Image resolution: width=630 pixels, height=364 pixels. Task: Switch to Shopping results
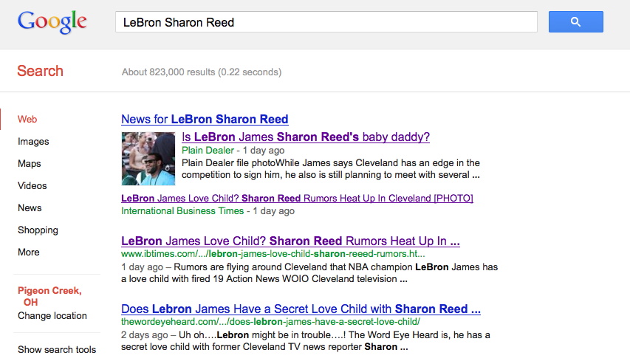point(38,230)
